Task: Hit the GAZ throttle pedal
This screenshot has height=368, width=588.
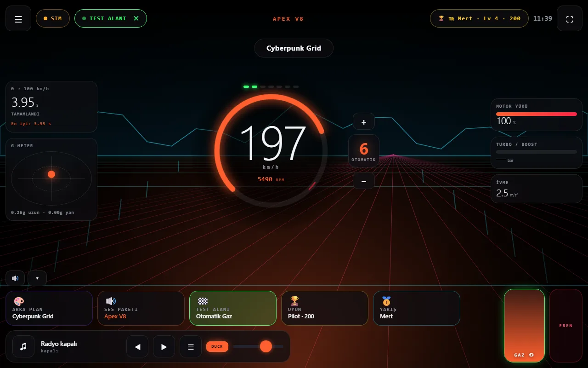Action: pyautogui.click(x=524, y=326)
